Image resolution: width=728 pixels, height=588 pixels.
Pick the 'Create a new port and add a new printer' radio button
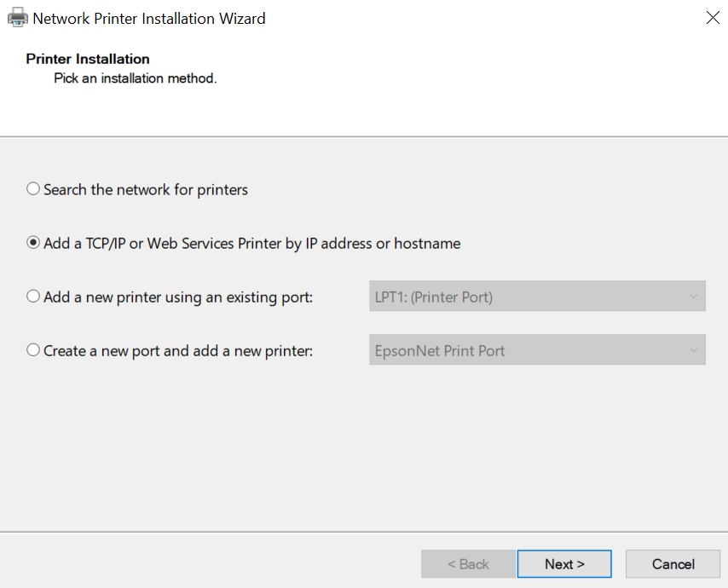point(33,349)
